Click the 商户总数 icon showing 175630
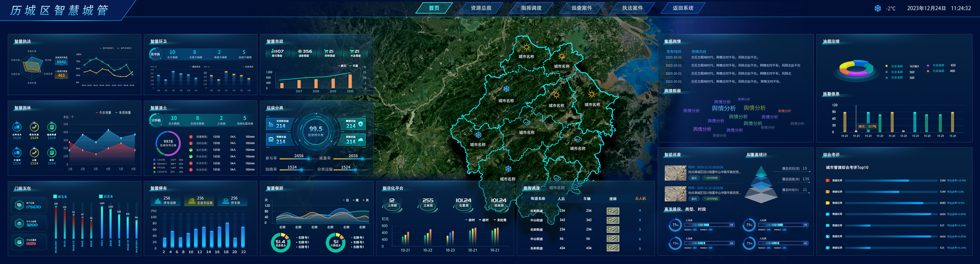 click(19, 205)
